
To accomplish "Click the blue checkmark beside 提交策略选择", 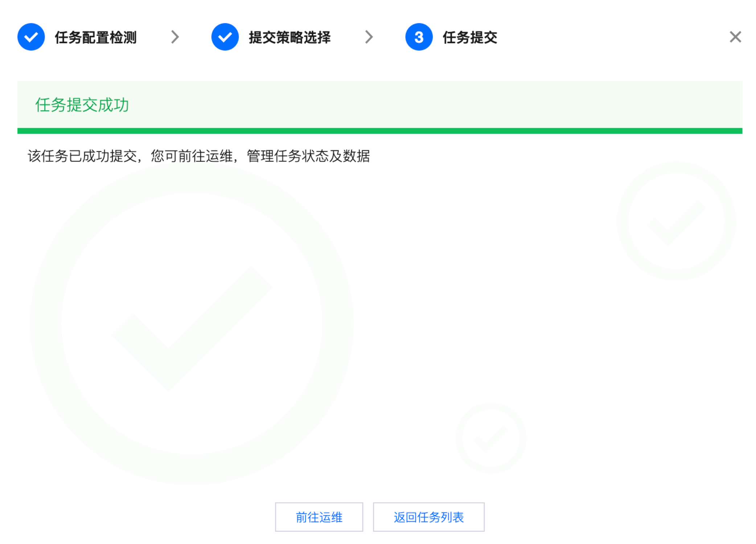I will point(225,37).
